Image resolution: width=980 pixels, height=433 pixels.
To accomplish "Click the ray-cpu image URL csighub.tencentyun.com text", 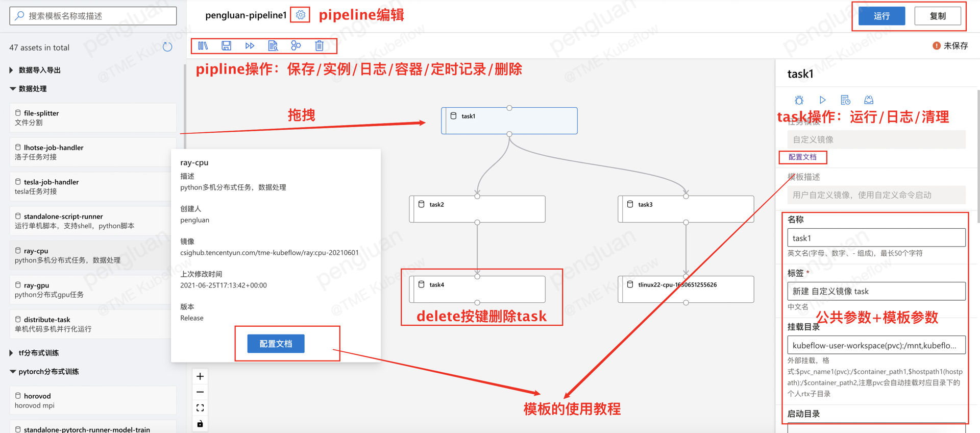I will 269,253.
